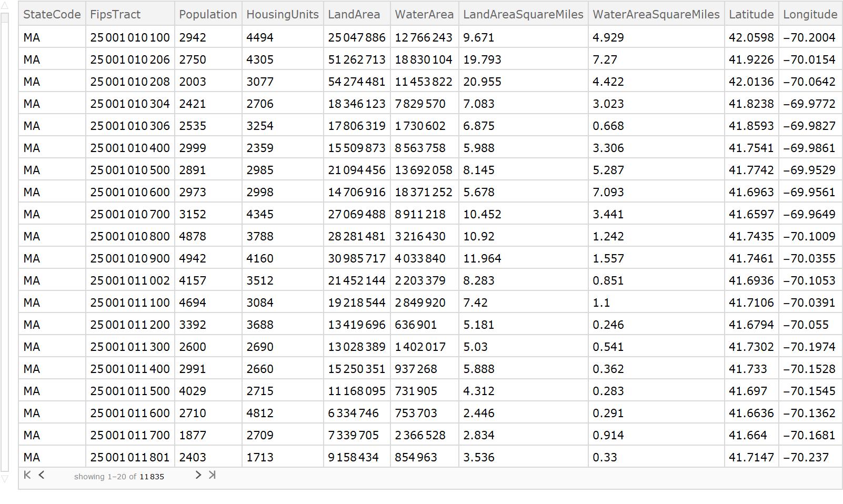Click WaterAreaSquareMiles cell 0.246
The width and height of the screenshot is (843, 504).
click(x=656, y=325)
